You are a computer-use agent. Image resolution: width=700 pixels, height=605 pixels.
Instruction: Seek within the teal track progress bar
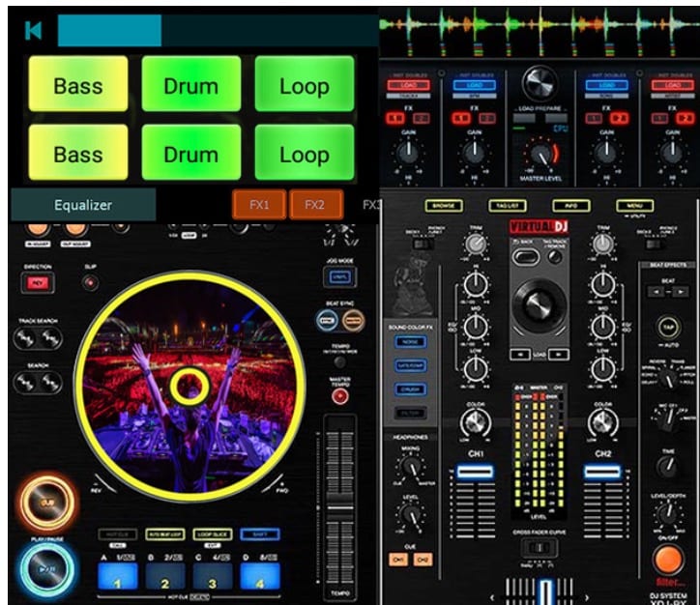[218, 30]
